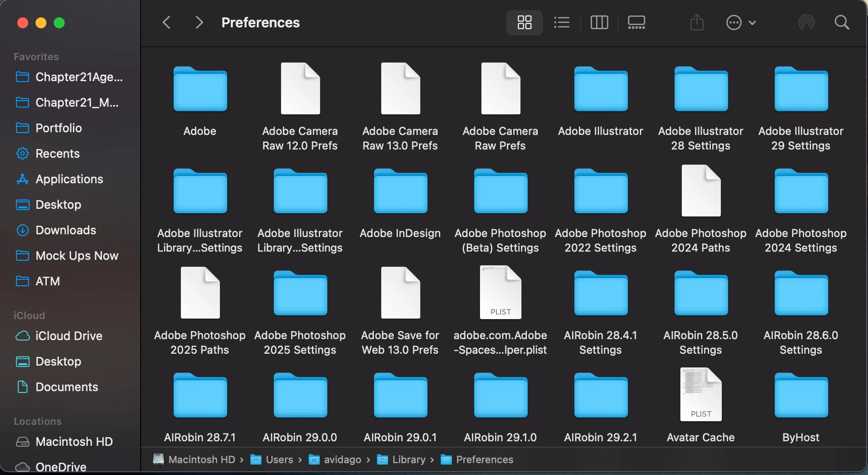Screen dimensions: 868x475
Task: Go back with the left chevron button
Action: pyautogui.click(x=167, y=22)
